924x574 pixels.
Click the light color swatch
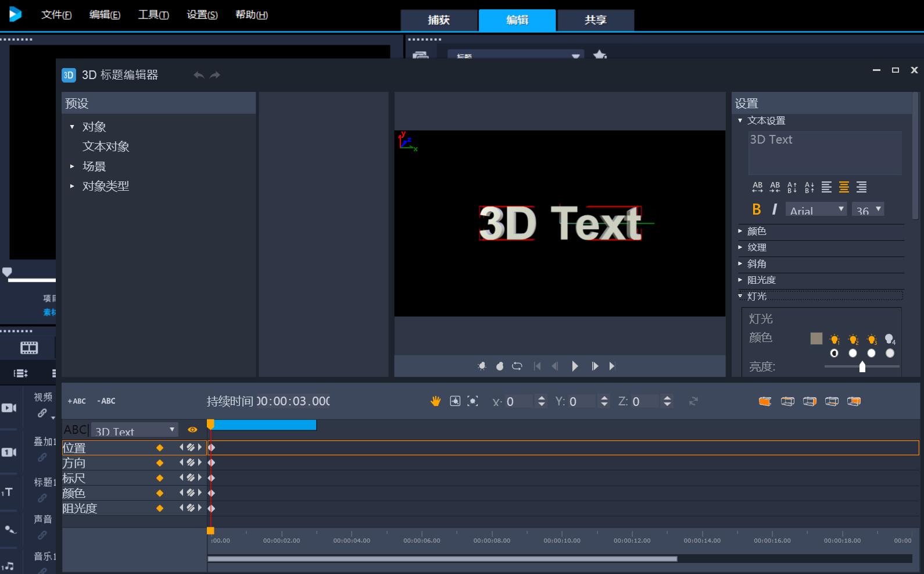tap(816, 339)
